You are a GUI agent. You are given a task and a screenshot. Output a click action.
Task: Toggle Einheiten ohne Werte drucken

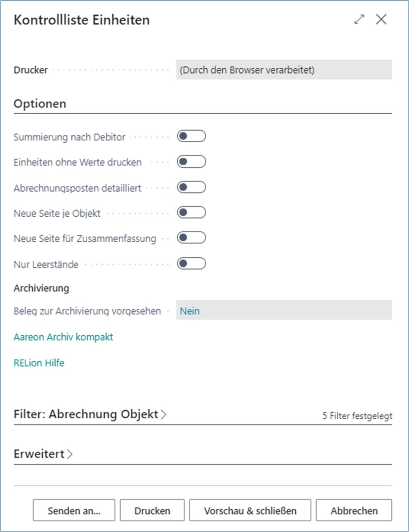point(191,162)
